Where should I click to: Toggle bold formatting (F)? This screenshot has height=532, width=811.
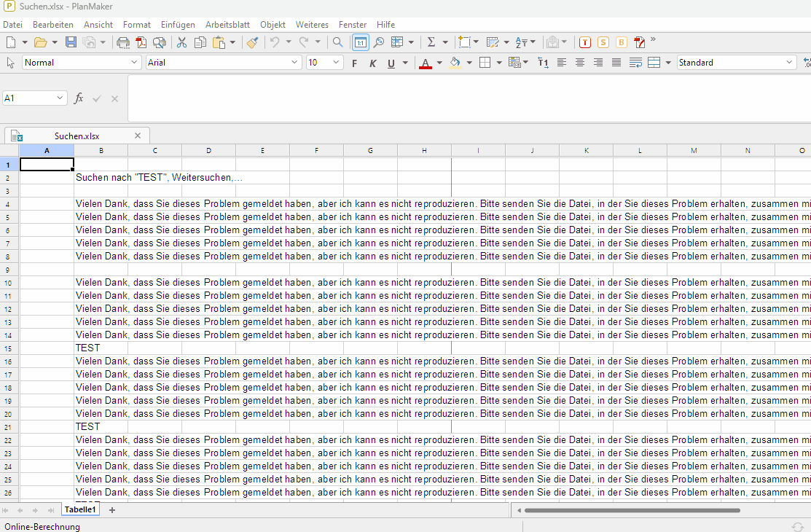pos(354,63)
